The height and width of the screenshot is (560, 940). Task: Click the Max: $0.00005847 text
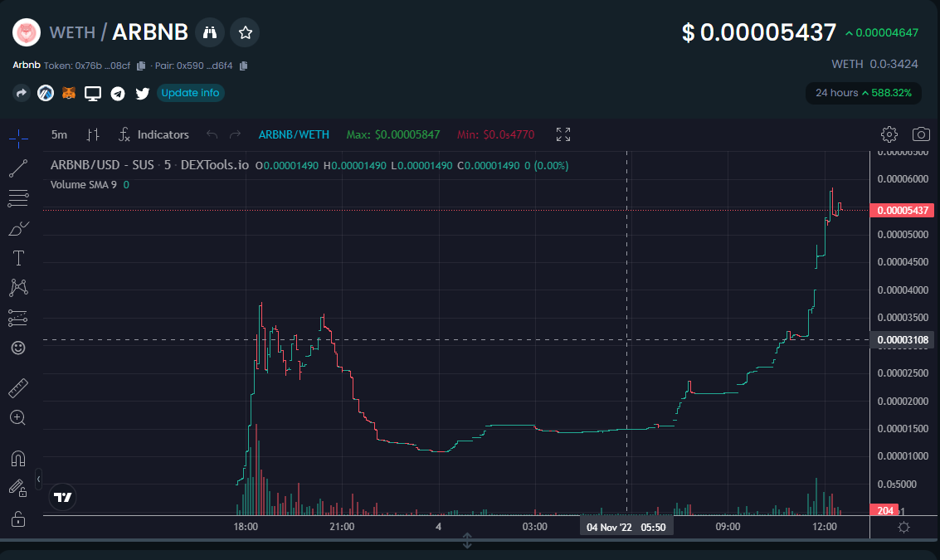[x=393, y=135]
